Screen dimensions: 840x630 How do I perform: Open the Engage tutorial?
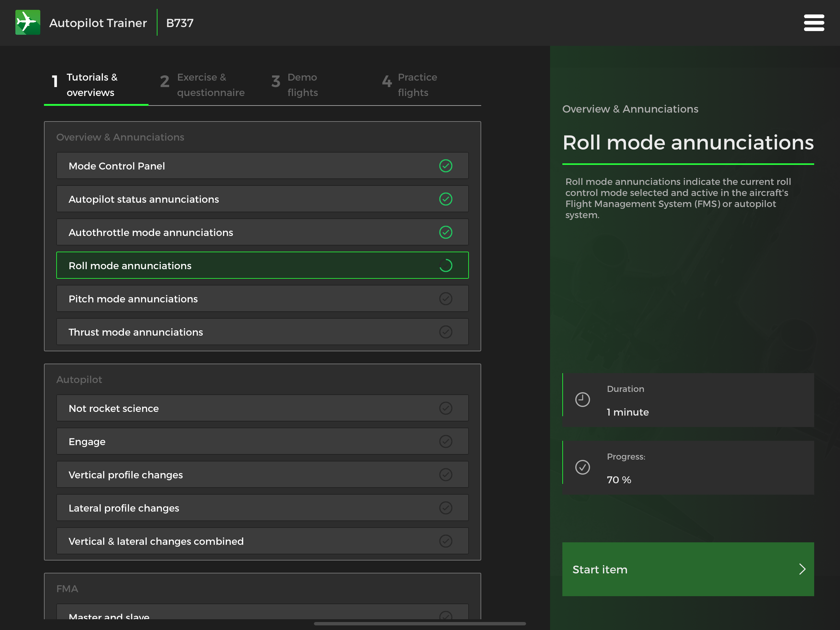(x=262, y=441)
